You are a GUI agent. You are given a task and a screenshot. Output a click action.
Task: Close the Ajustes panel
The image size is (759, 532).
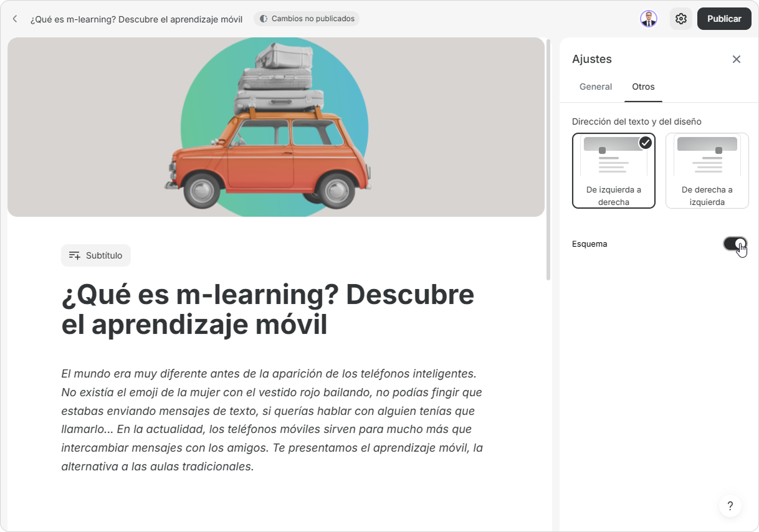pyautogui.click(x=736, y=59)
